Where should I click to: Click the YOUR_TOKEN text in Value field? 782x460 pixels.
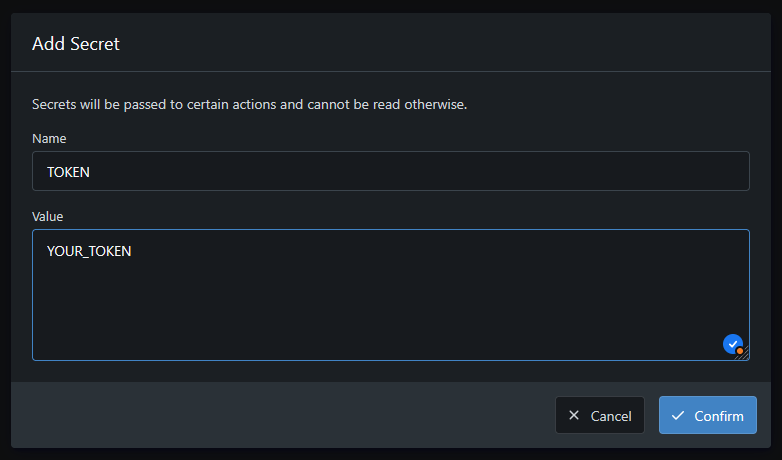pos(89,251)
